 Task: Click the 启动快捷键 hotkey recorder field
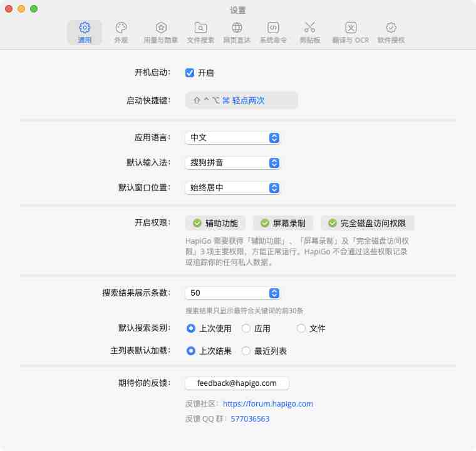[x=242, y=100]
